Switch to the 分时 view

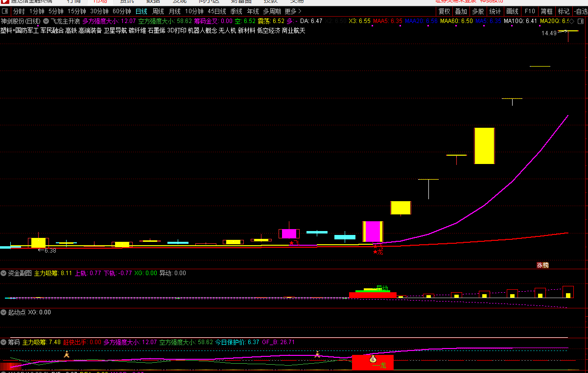coord(19,11)
